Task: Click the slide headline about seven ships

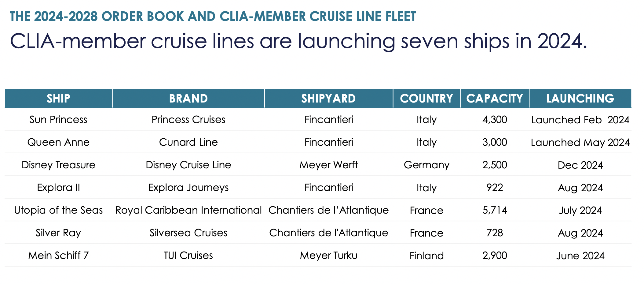Action: (298, 41)
